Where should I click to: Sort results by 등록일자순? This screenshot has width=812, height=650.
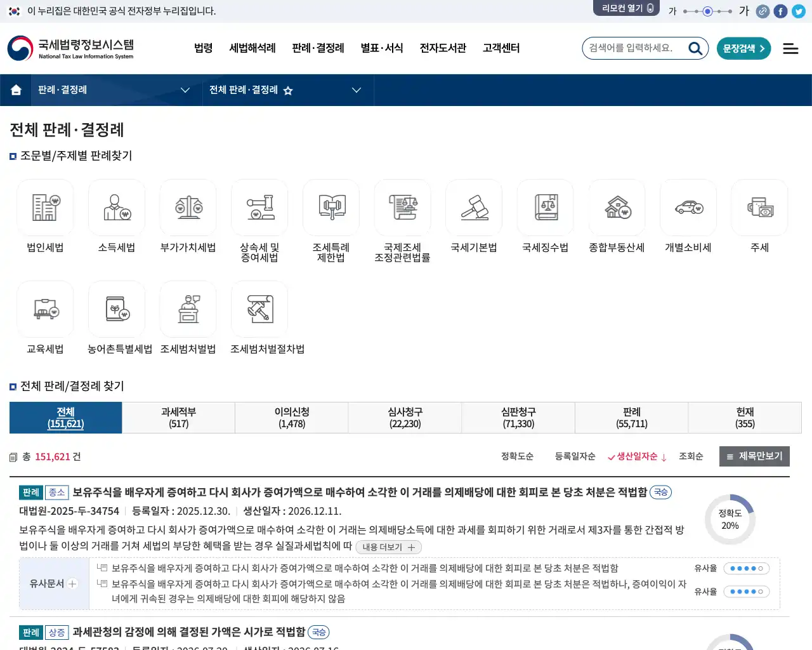pyautogui.click(x=575, y=456)
